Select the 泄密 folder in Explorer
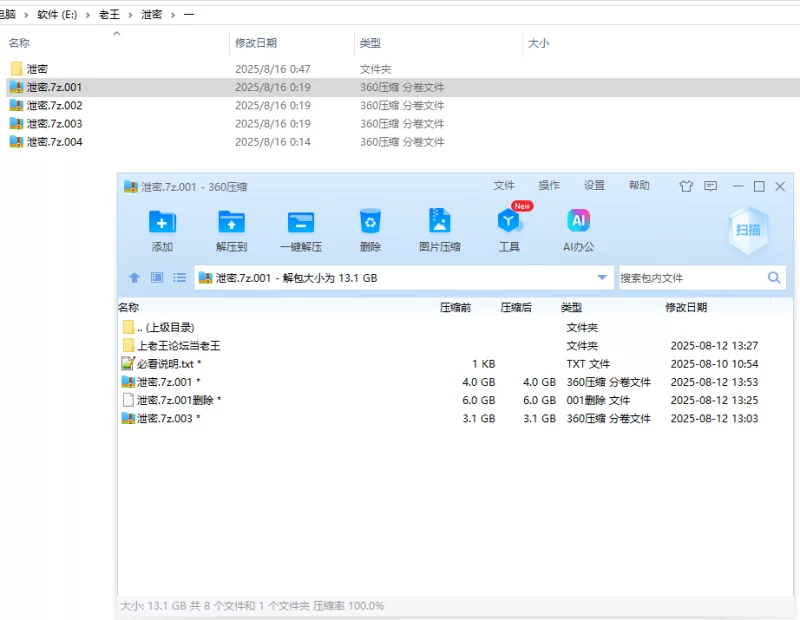 (37, 69)
